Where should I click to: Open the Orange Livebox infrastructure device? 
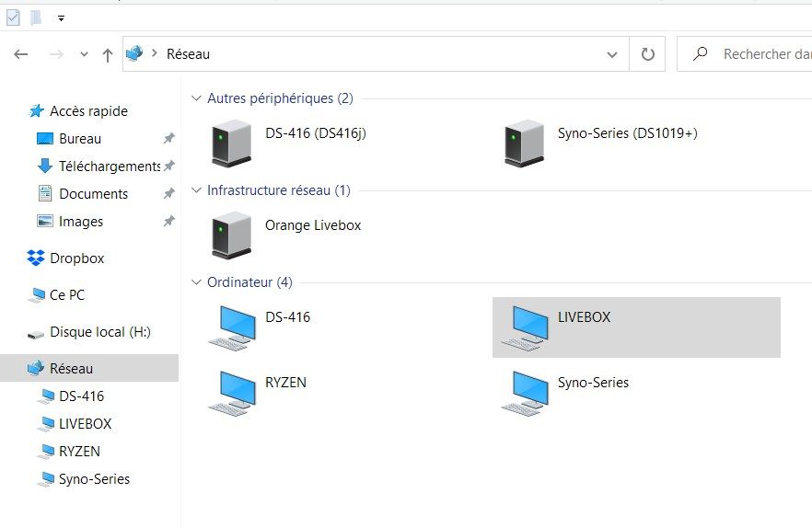(231, 235)
